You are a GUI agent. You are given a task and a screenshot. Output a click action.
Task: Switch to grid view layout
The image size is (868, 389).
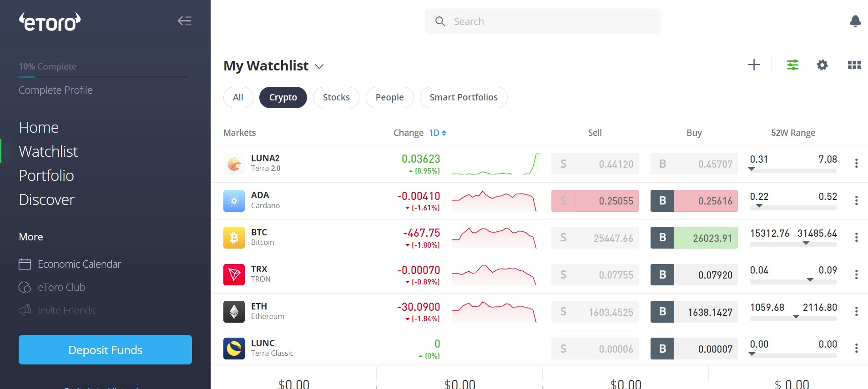[854, 65]
